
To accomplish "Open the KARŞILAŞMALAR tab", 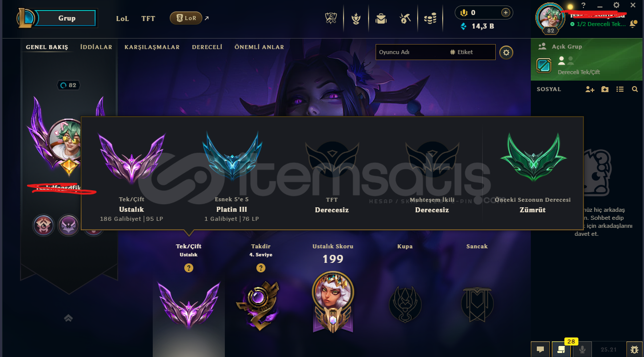I will coord(152,47).
